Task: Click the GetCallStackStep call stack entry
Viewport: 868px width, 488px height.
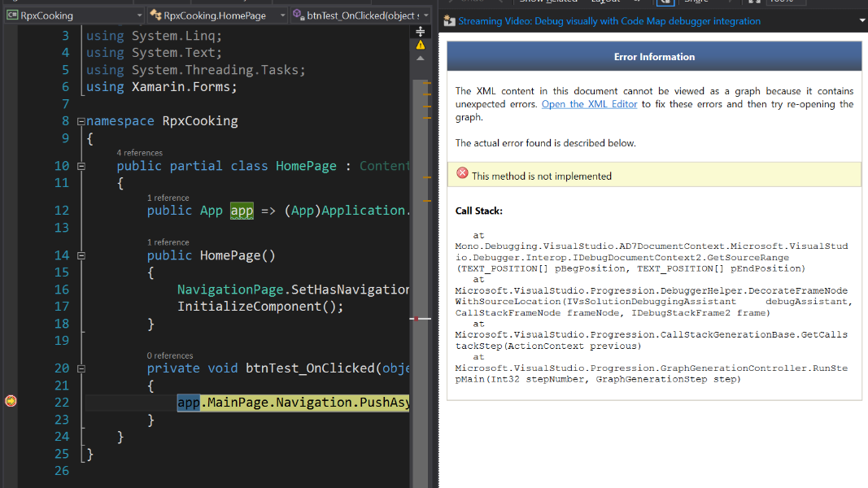Action: tap(651, 340)
